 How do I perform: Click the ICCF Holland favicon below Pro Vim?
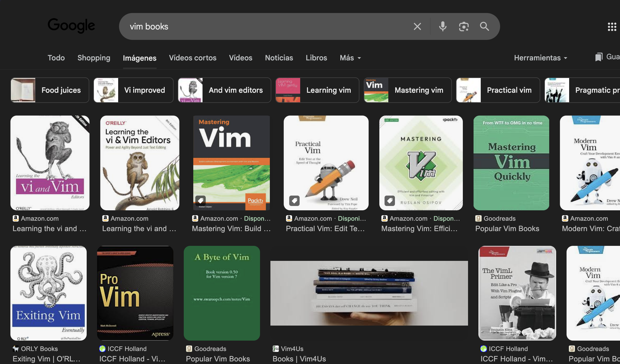click(103, 348)
